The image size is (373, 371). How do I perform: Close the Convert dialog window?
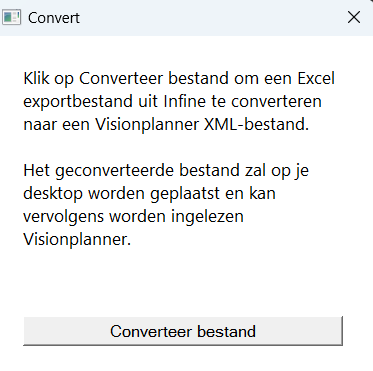[x=354, y=17]
